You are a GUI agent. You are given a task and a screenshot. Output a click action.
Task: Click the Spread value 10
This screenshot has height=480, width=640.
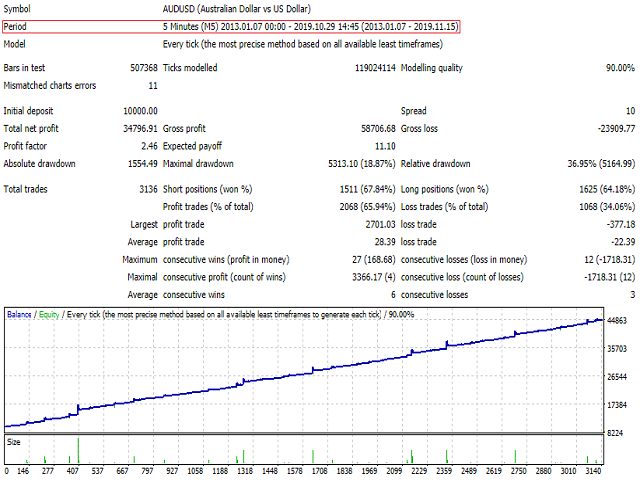(x=631, y=111)
